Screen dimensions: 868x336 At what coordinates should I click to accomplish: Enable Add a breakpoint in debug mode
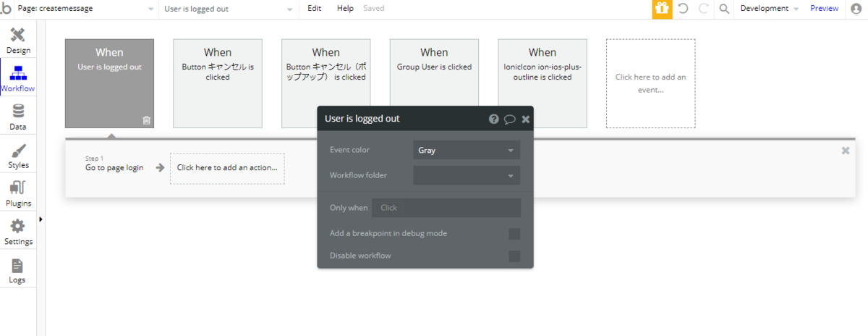click(514, 234)
